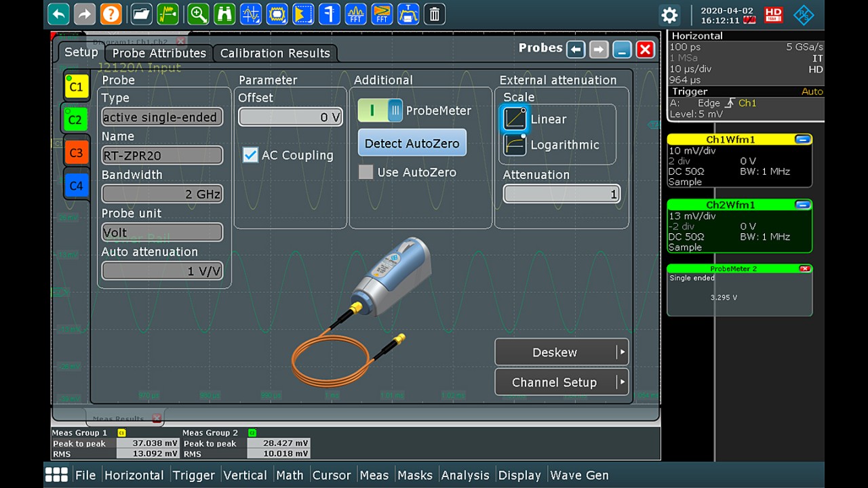The image size is (868, 488).
Task: Open the Analysis menu
Action: pyautogui.click(x=467, y=475)
